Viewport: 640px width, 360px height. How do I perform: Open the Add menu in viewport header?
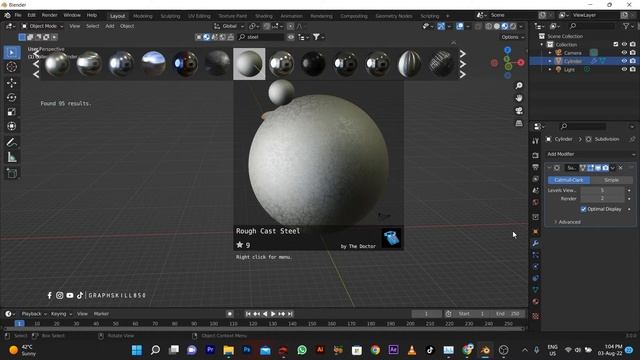tap(110, 26)
